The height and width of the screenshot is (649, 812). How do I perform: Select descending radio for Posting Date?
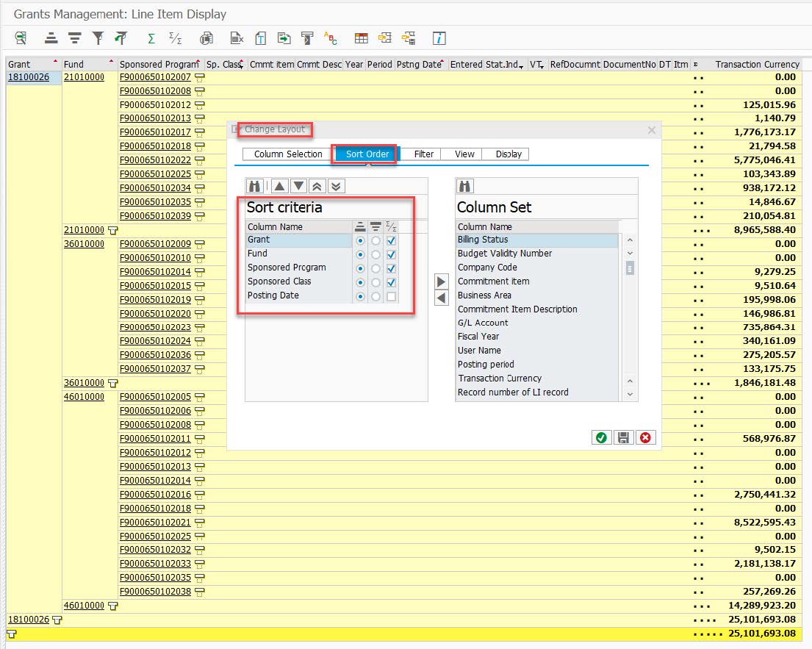click(x=376, y=297)
